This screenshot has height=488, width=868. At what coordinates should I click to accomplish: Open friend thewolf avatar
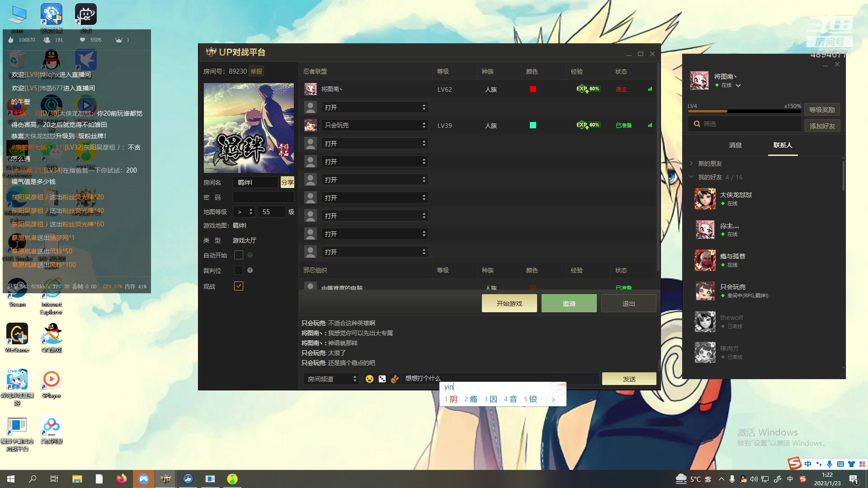pos(705,322)
